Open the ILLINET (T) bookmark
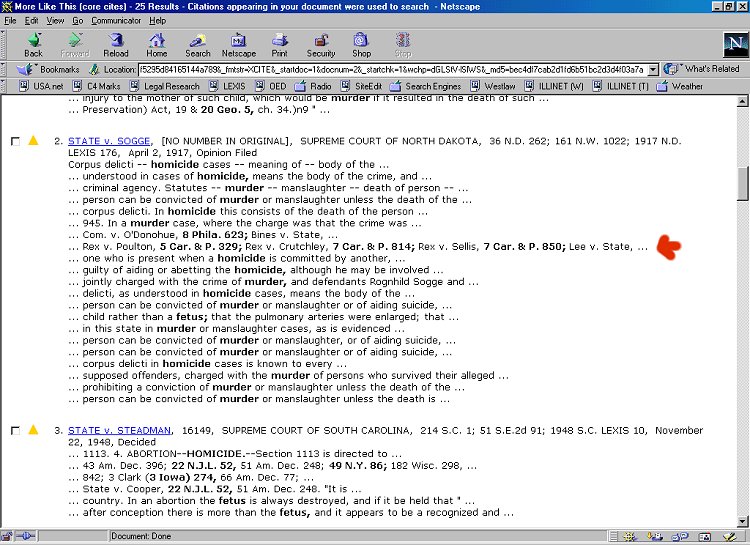The image size is (750, 545). [620, 86]
